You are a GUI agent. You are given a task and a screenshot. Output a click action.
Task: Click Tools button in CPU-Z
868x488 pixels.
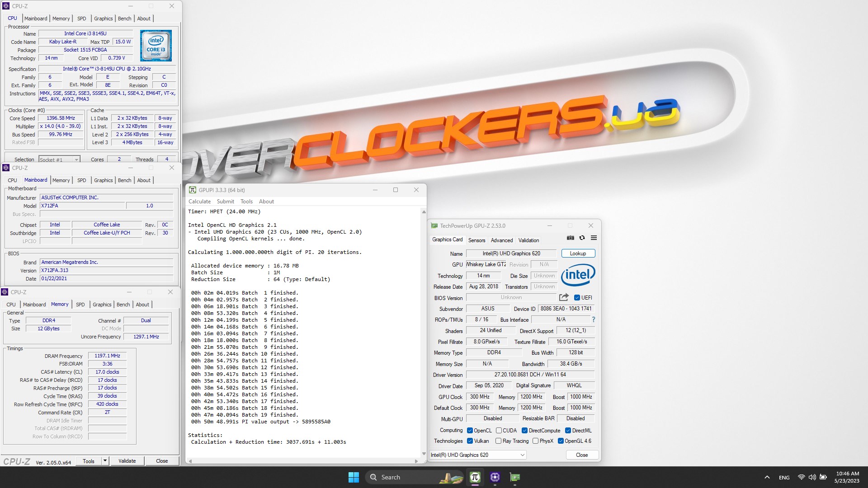89,461
